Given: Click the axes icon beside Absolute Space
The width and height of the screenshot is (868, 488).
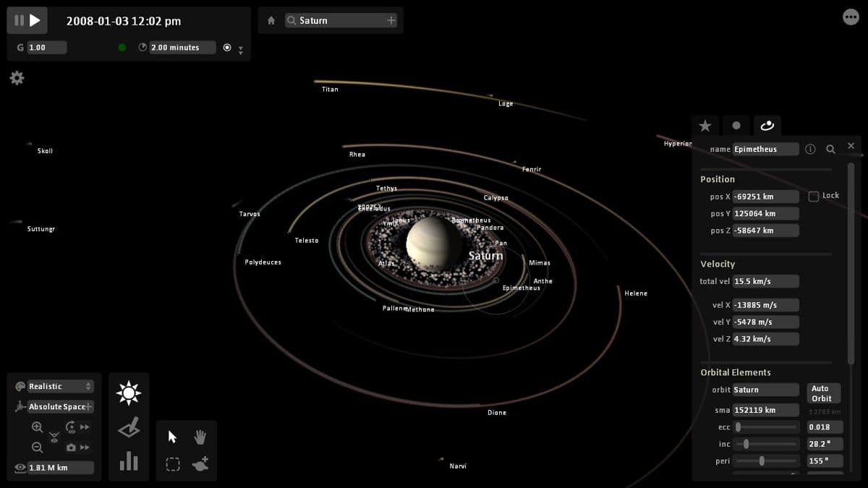Looking at the screenshot, I should click(20, 406).
